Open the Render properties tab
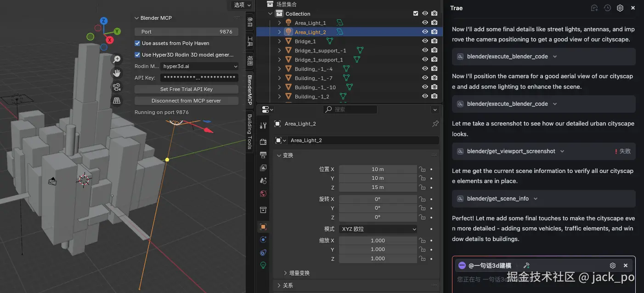Viewport: 644px width, 293px height. [x=263, y=142]
